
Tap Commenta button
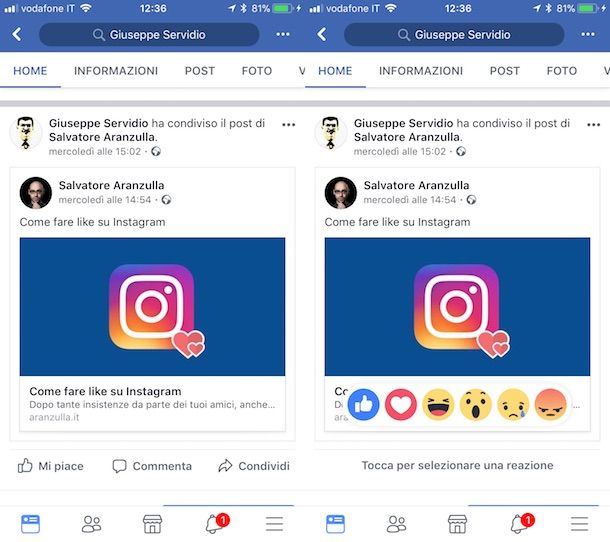coord(152,466)
